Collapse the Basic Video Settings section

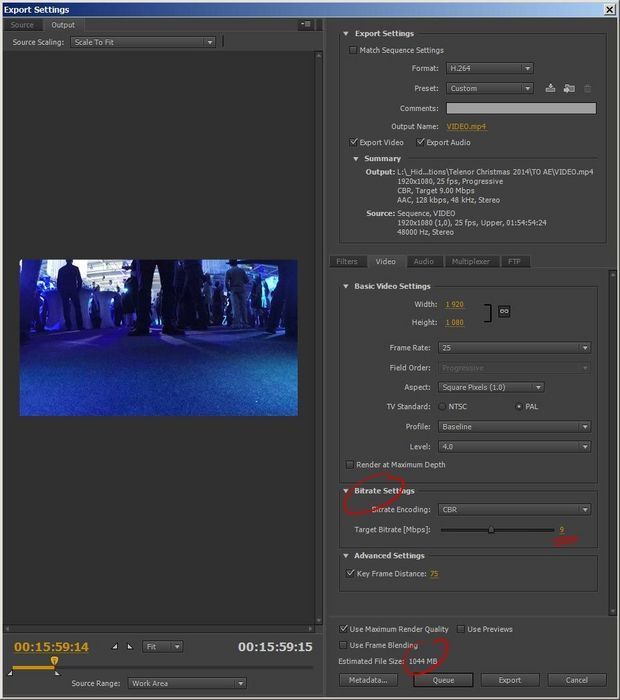(346, 286)
